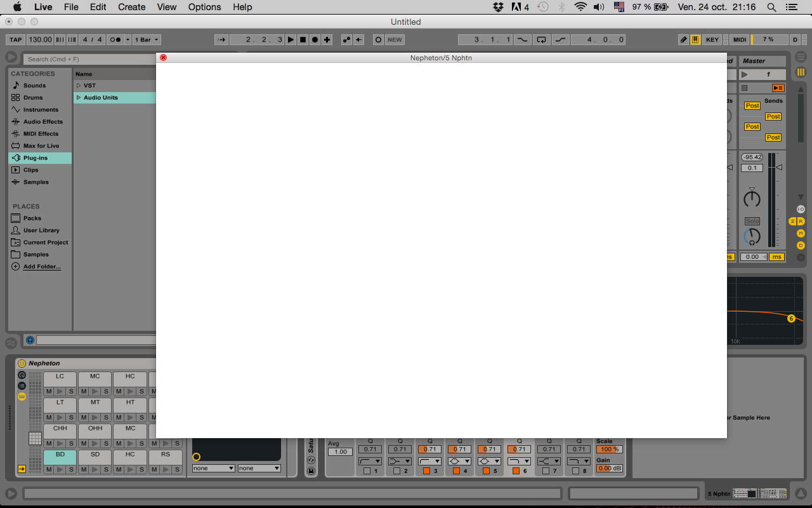Show the Nepheton rack chain list

pos(22,385)
